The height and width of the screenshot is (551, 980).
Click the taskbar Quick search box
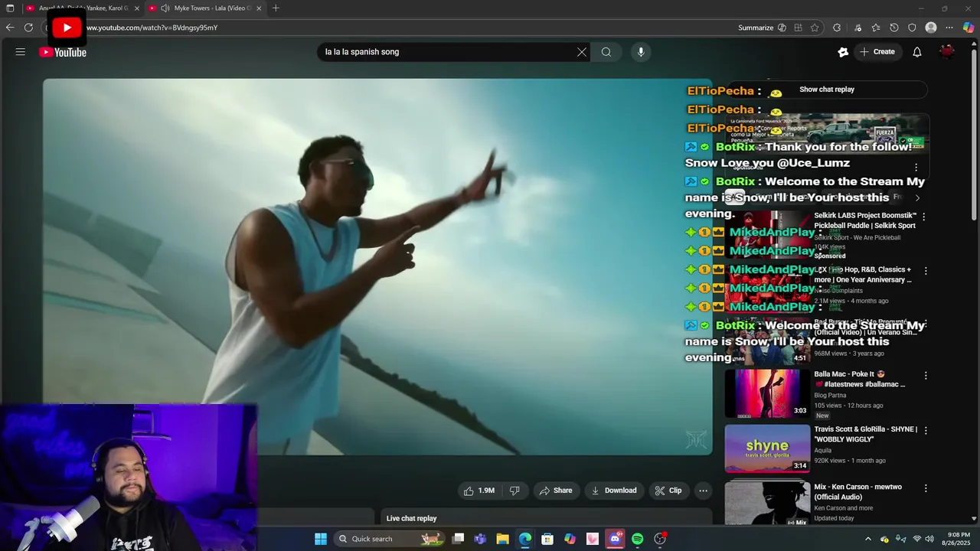390,539
